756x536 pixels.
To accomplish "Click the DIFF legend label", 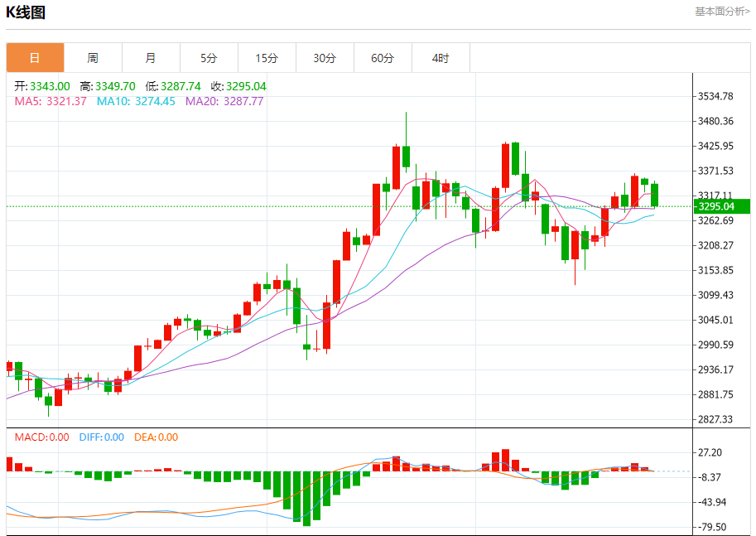I will click(101, 437).
